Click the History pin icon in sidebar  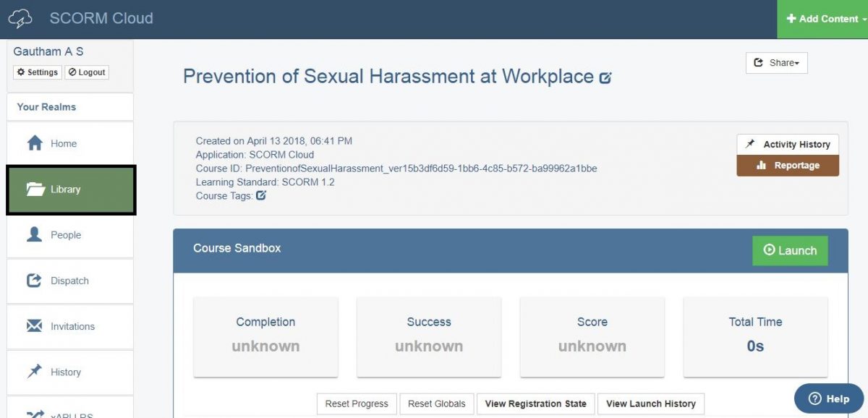(35, 372)
